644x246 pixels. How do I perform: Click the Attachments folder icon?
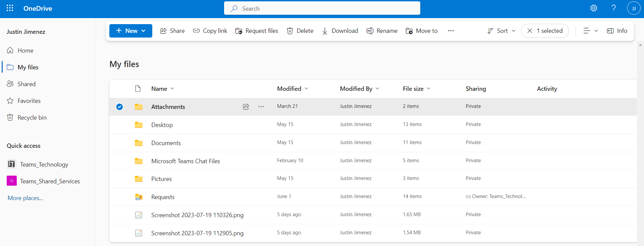coord(139,107)
